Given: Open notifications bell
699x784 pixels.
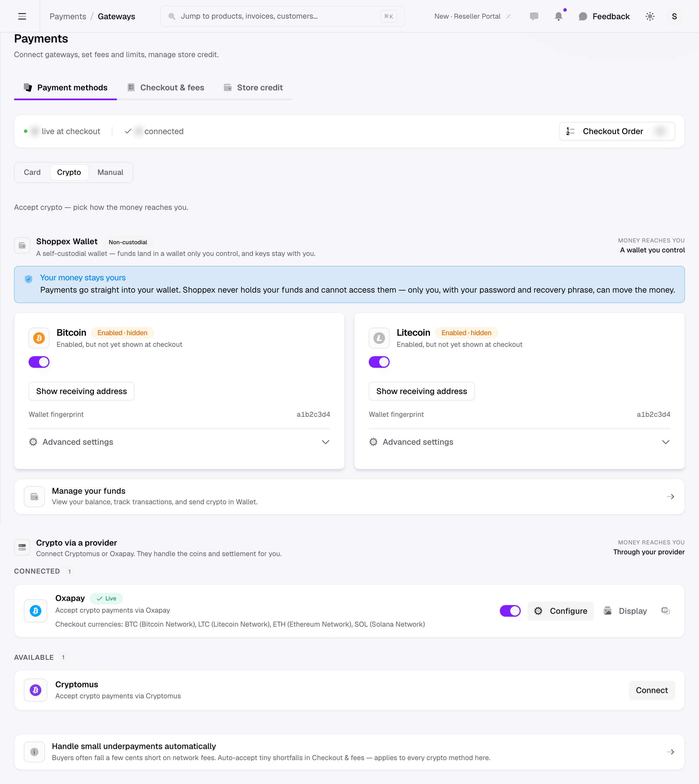Looking at the screenshot, I should [558, 16].
